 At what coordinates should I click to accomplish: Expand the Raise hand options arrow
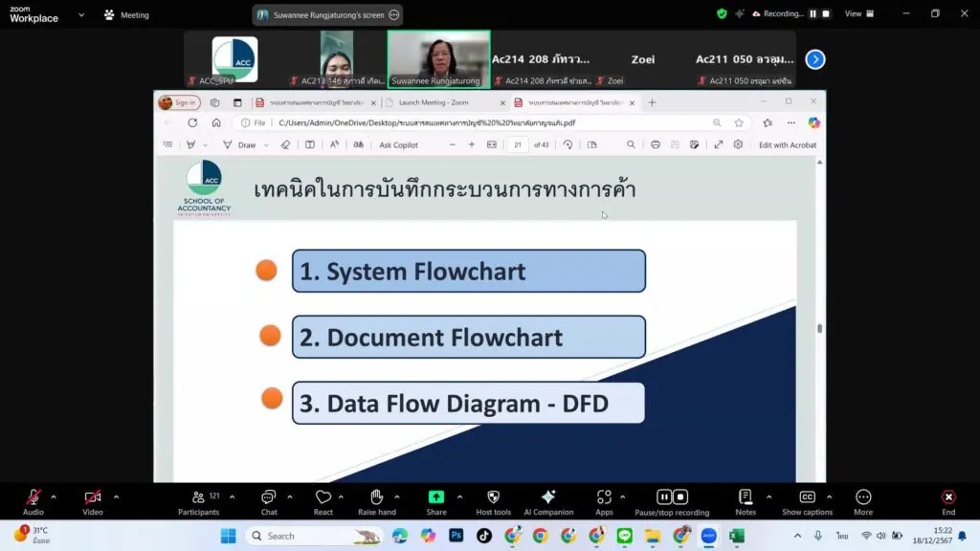[397, 497]
